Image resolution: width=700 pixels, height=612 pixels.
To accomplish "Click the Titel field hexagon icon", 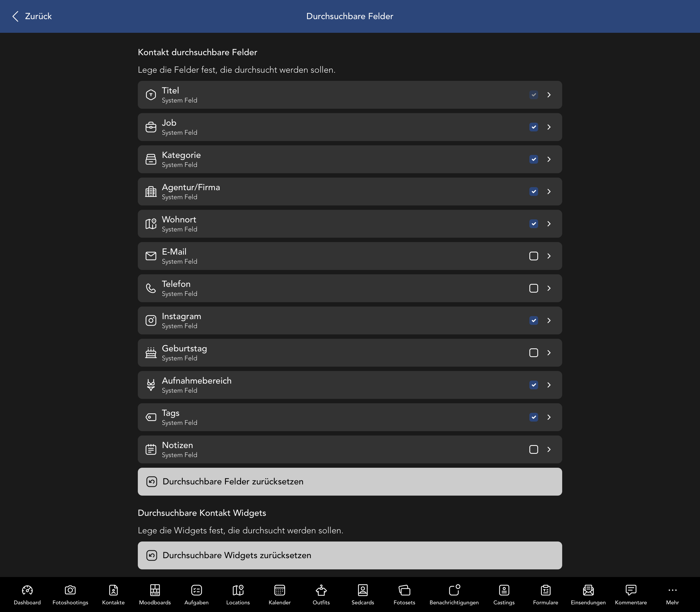I will (151, 95).
